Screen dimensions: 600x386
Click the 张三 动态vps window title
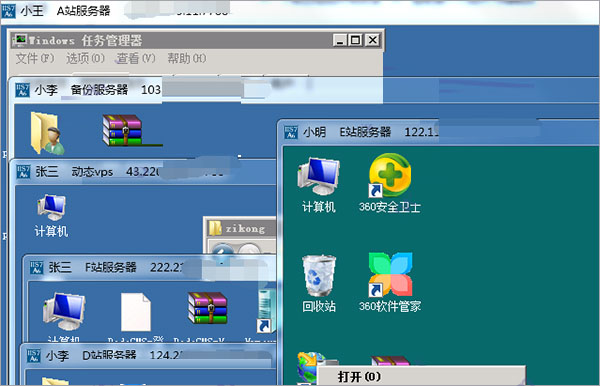click(74, 172)
